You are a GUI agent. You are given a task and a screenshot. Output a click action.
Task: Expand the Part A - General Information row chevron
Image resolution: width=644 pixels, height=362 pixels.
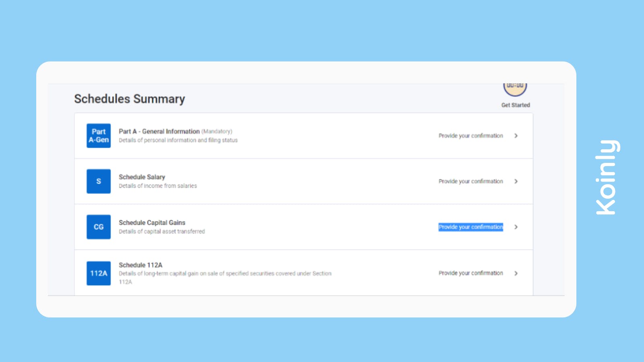pyautogui.click(x=516, y=136)
